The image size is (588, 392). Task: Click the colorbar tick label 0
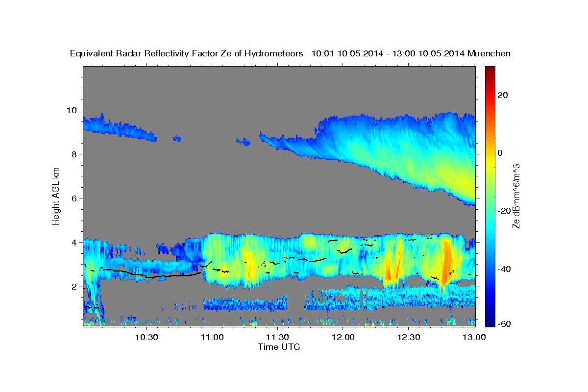(x=500, y=153)
